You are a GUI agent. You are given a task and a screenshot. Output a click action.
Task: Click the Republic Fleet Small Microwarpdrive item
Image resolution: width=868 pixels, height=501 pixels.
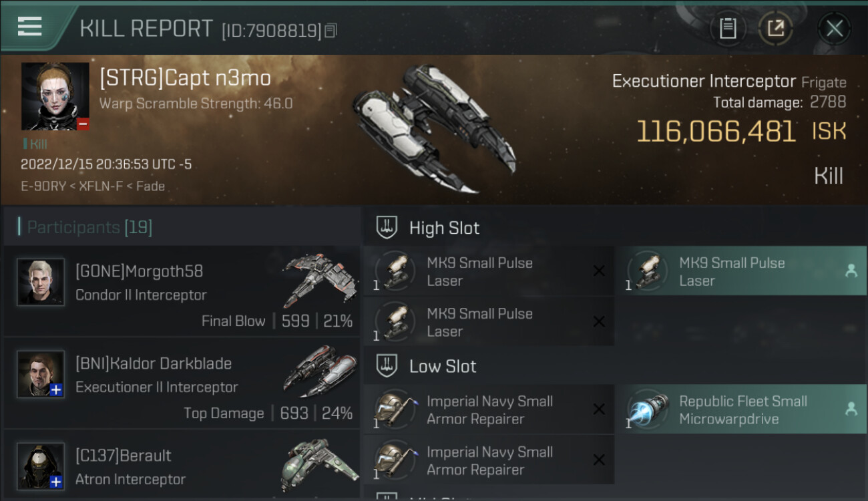(x=741, y=409)
